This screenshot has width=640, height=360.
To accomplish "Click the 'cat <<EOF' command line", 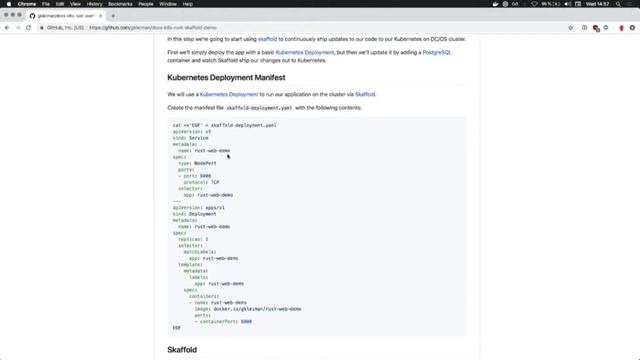I will coord(224,125).
